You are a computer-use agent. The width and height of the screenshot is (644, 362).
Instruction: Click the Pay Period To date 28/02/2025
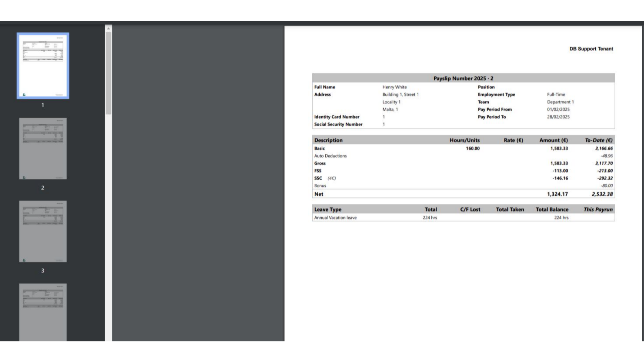click(x=558, y=117)
